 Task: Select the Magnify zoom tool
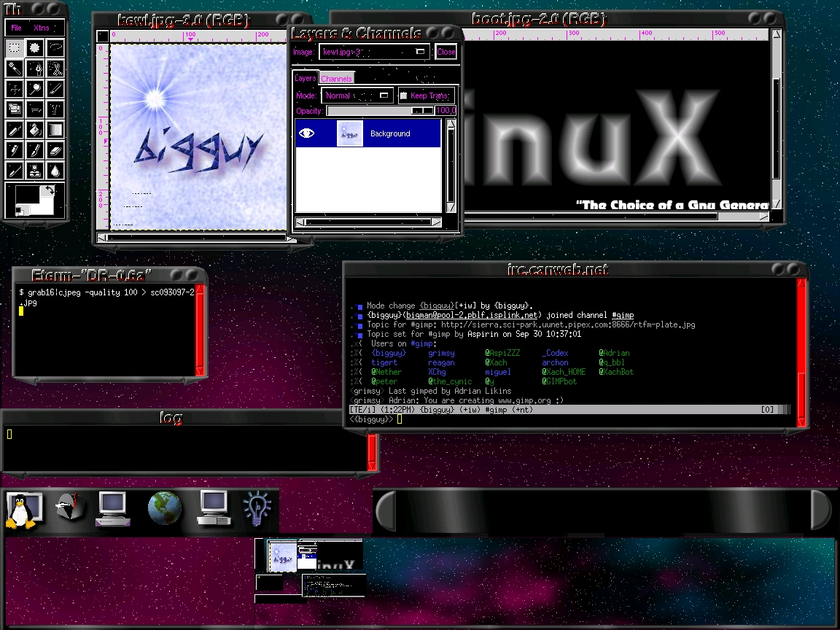(34, 89)
